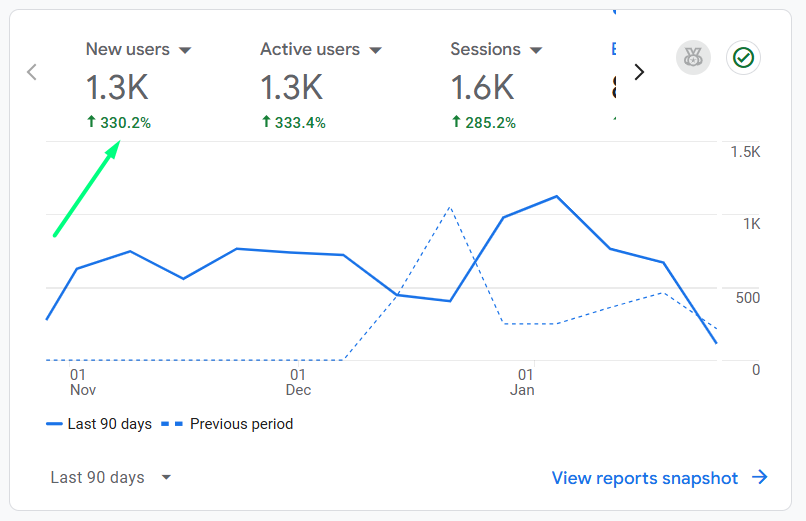
Task: Click the right chevron to show more metrics
Action: coord(640,72)
